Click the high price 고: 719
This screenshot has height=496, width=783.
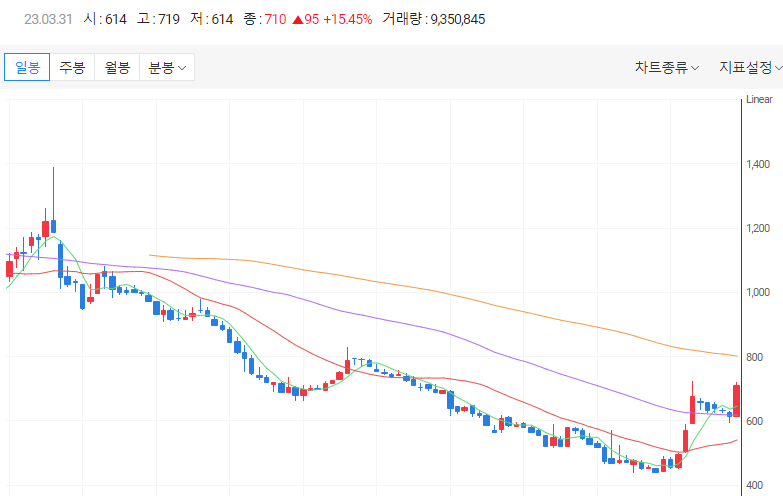click(158, 19)
